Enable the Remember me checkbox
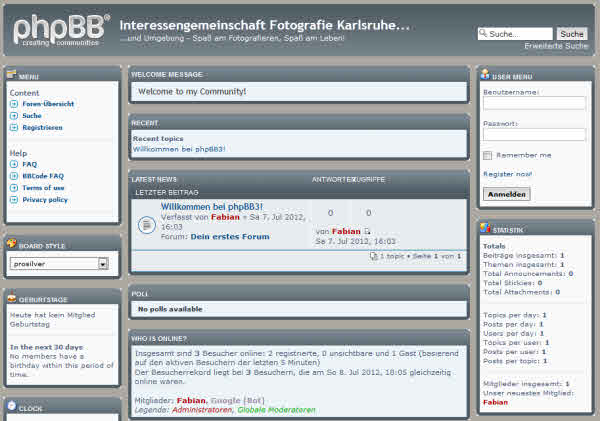 point(487,155)
